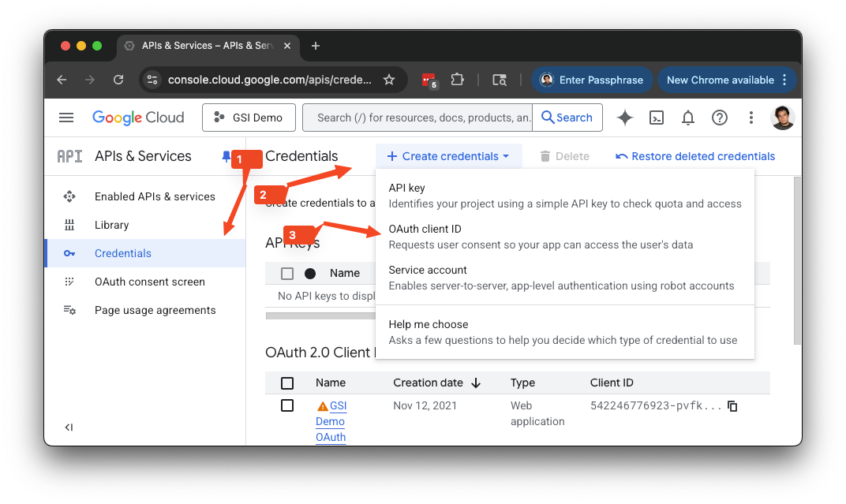The image size is (846, 504).
Task: Bookmark this page with the star icon
Action: coord(389,80)
